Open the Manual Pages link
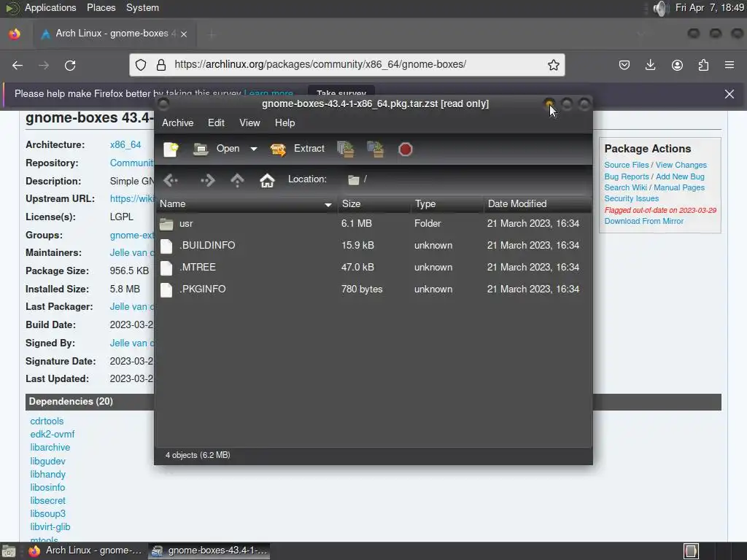747x560 pixels. (x=679, y=187)
